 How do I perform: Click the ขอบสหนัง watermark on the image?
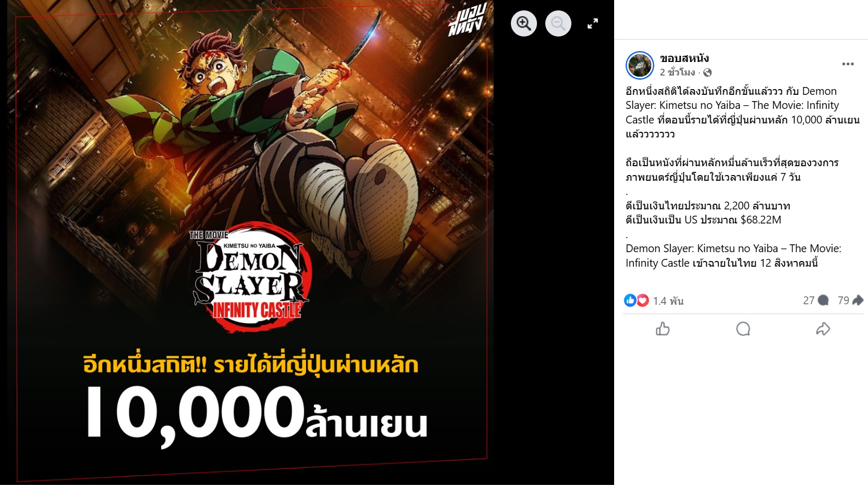468,20
